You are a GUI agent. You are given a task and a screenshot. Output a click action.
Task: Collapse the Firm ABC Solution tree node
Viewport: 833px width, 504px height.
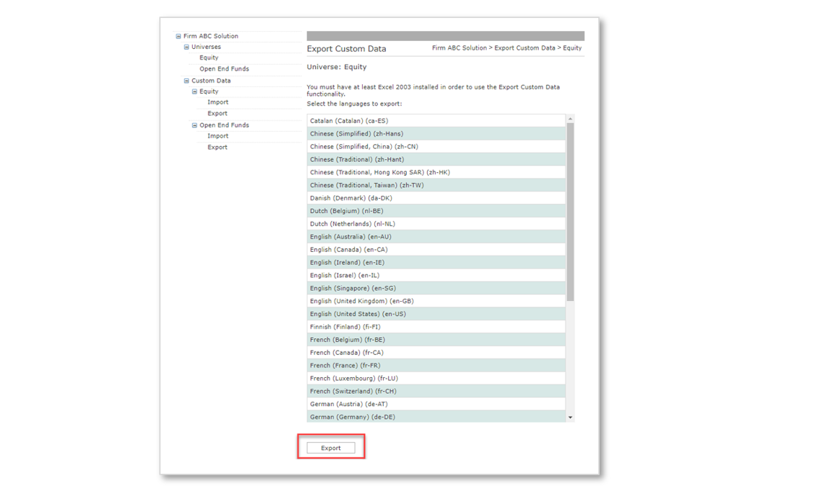coord(177,35)
